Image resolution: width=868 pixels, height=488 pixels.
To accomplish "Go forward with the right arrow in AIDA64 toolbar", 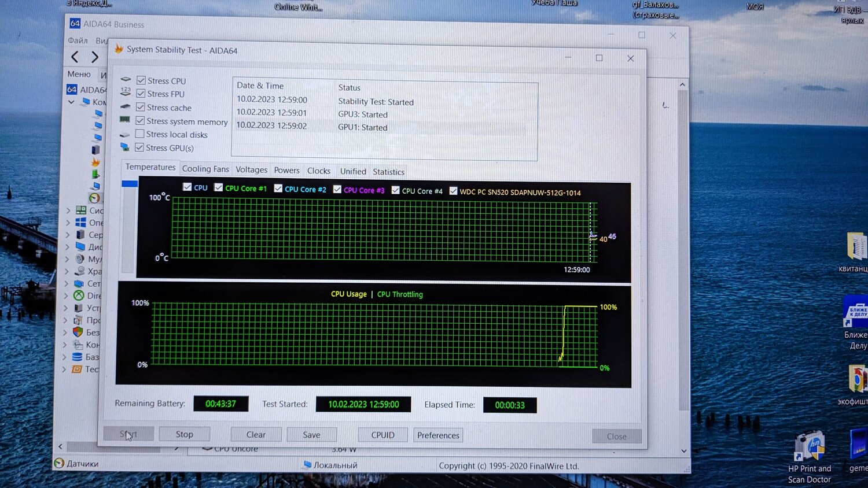I will pos(95,57).
